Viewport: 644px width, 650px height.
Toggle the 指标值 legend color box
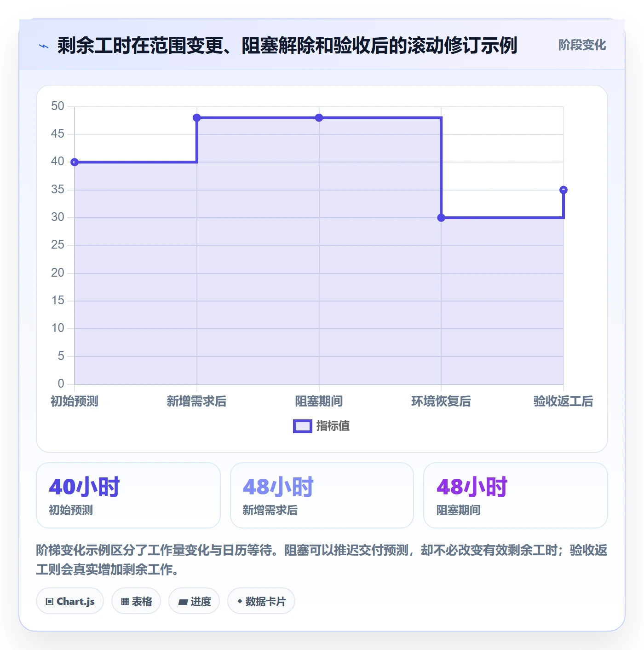click(x=303, y=426)
